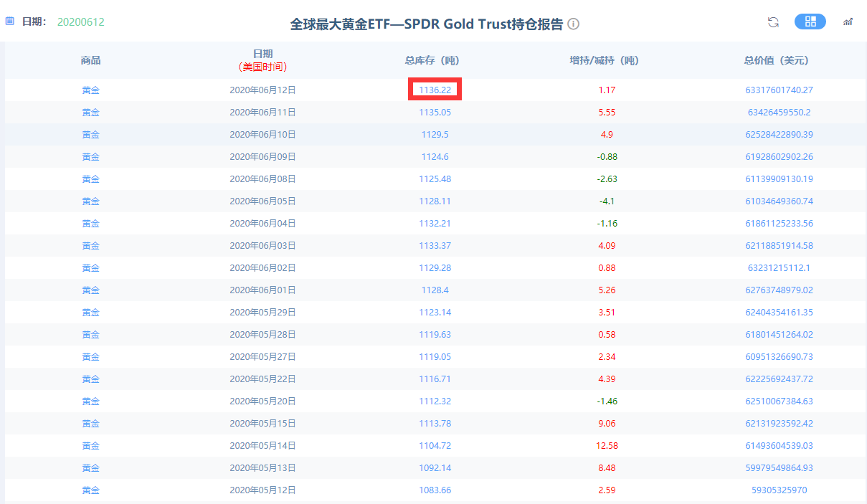Click date cell 2020年06月12日
Image resolution: width=867 pixels, height=504 pixels.
(x=263, y=90)
